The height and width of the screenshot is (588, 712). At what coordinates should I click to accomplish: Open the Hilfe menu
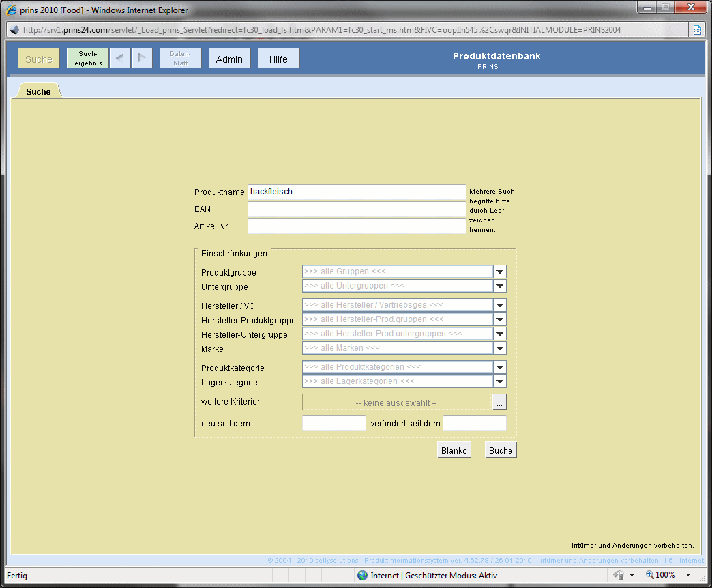click(x=278, y=59)
